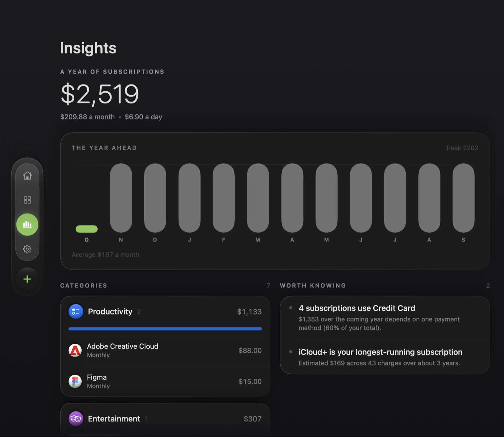Select the September bar in chart

tap(463, 198)
